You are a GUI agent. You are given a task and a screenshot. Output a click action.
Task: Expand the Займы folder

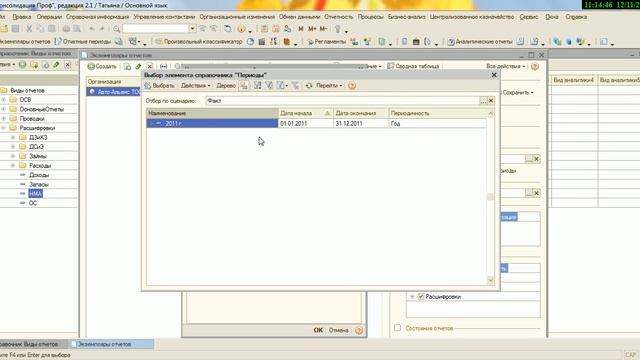[13, 156]
